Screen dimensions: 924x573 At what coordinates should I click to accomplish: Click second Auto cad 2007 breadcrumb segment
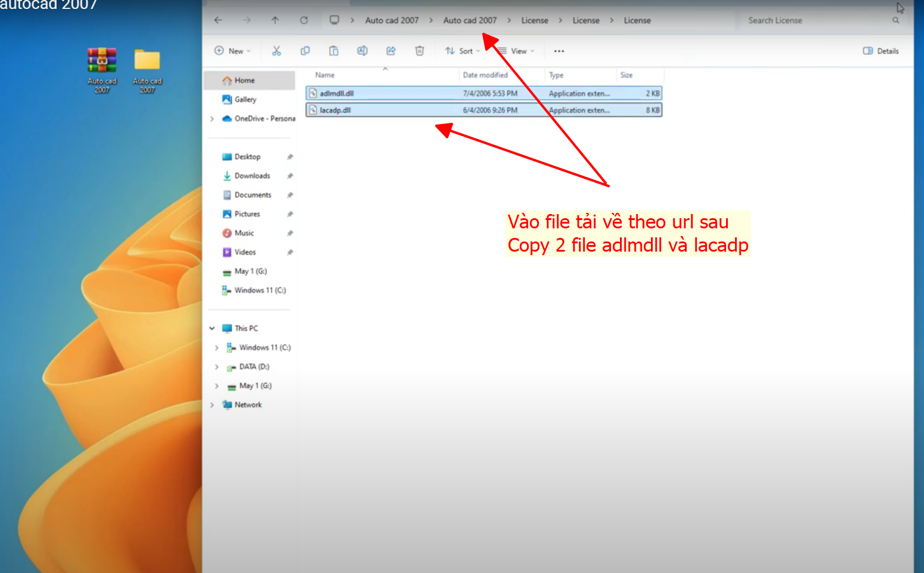(470, 20)
